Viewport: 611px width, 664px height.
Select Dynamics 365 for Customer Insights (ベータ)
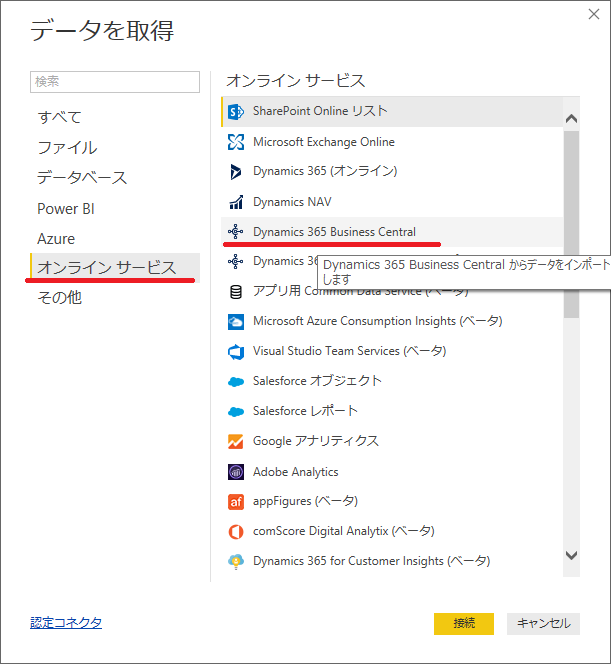point(392,562)
